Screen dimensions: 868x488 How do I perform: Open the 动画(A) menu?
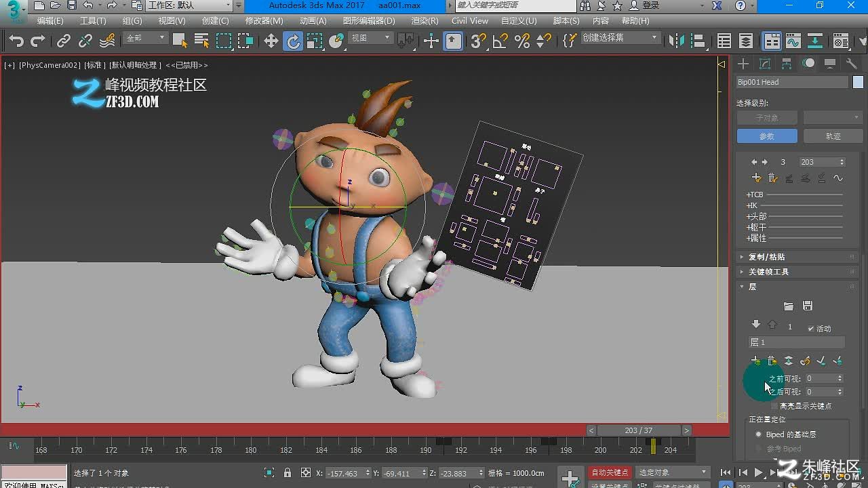(x=313, y=21)
